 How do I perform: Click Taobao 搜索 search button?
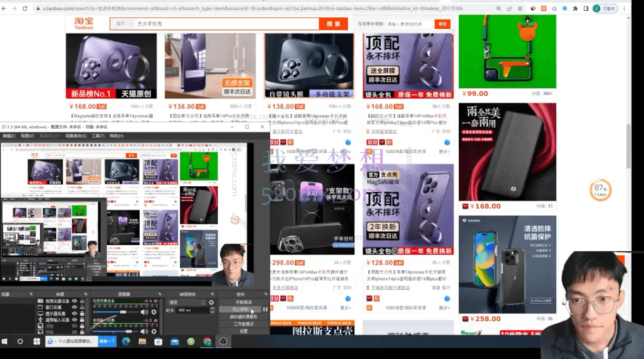tap(333, 24)
